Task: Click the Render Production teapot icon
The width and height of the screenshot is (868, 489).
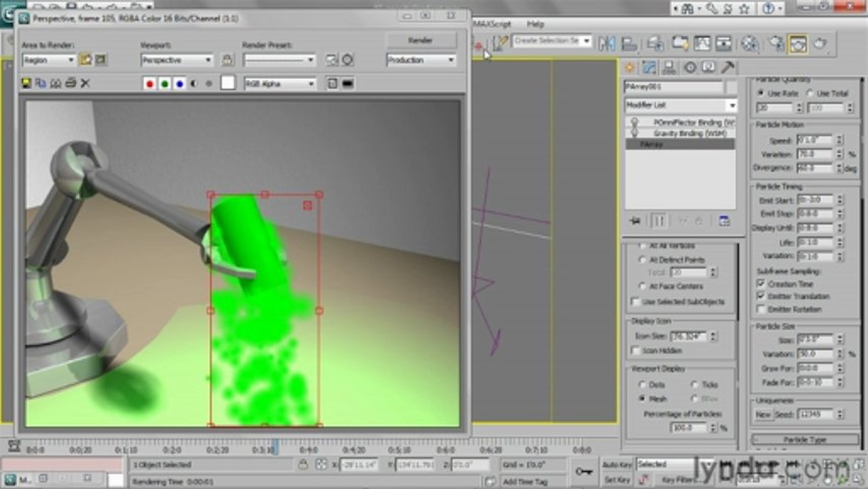Action: click(x=820, y=43)
